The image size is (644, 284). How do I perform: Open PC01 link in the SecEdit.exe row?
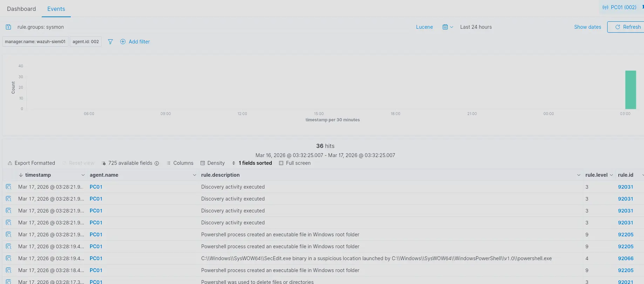click(96, 258)
